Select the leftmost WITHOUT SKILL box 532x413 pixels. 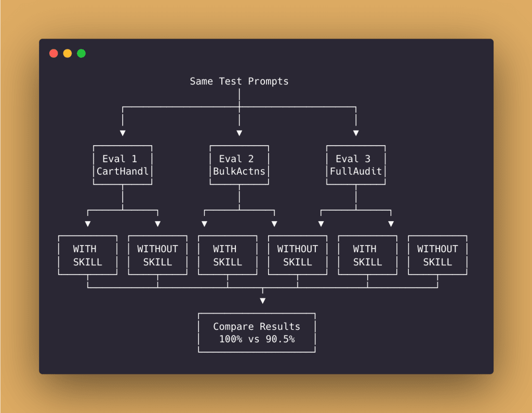[157, 255]
